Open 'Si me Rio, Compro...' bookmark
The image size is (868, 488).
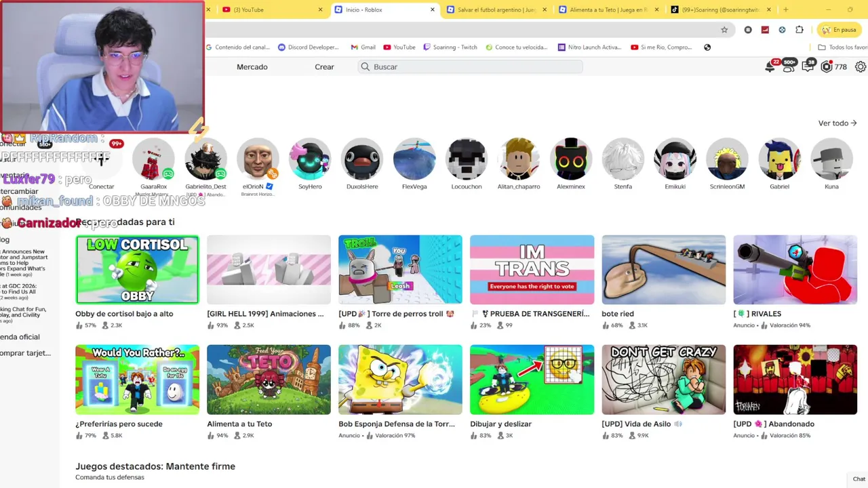661,47
